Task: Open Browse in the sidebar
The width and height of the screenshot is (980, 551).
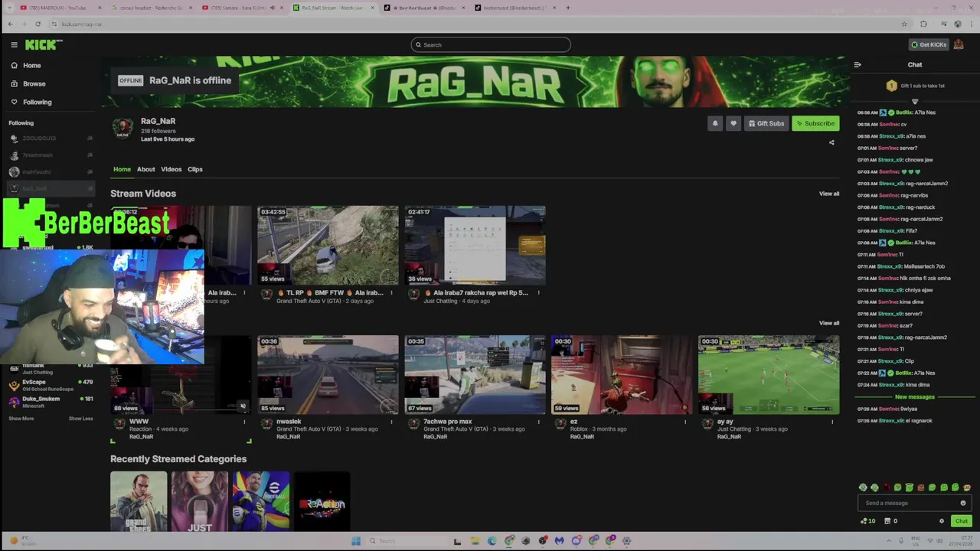Action: [x=34, y=83]
